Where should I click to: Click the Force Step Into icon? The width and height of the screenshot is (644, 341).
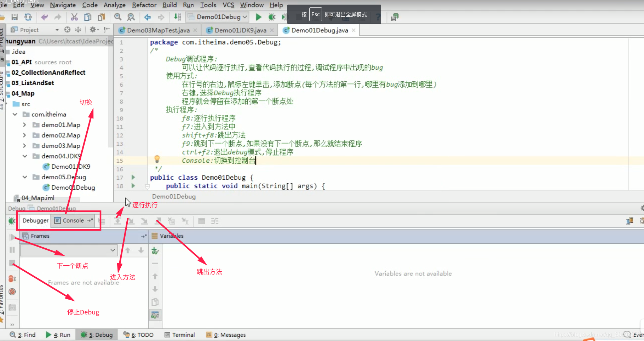[x=144, y=221]
